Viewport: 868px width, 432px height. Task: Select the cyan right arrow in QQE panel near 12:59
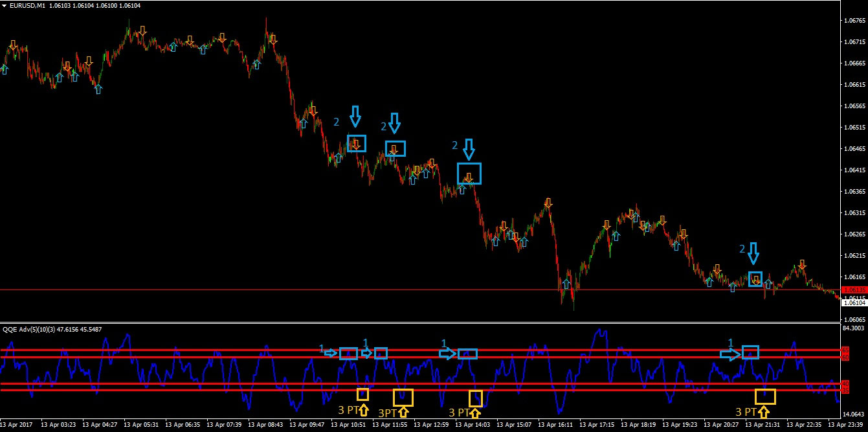pos(448,354)
